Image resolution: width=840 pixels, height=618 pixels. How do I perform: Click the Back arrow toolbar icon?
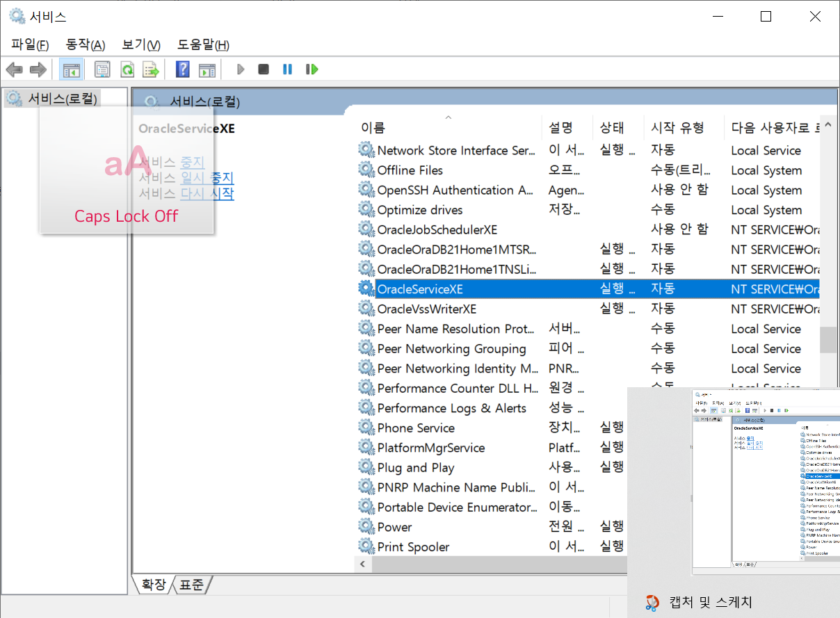[14, 70]
